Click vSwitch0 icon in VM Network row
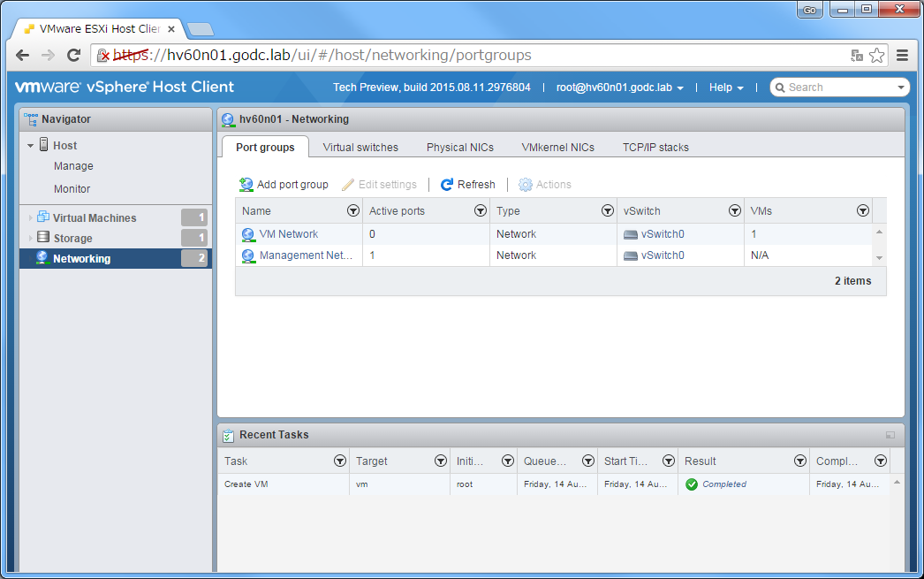This screenshot has width=924, height=579. pos(631,234)
